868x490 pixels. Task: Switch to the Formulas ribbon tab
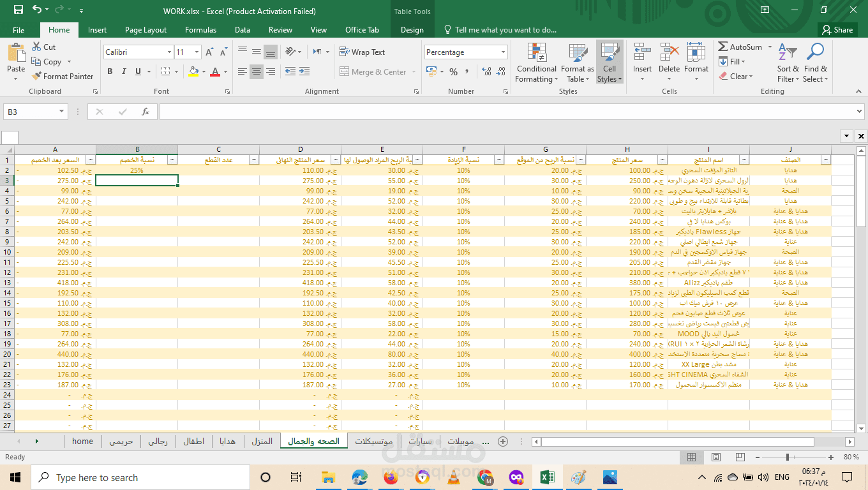pos(200,30)
